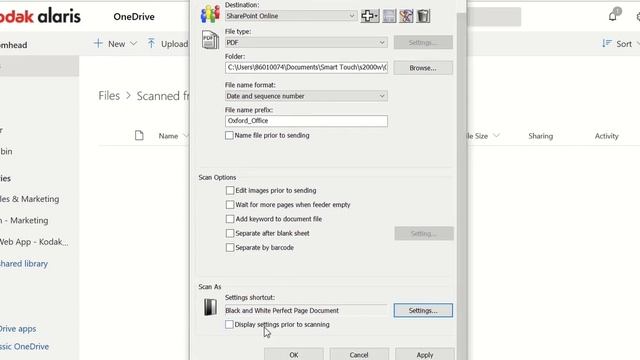Open the File name format dropdown
Image resolution: width=640 pixels, height=360 pixels.
(x=306, y=96)
